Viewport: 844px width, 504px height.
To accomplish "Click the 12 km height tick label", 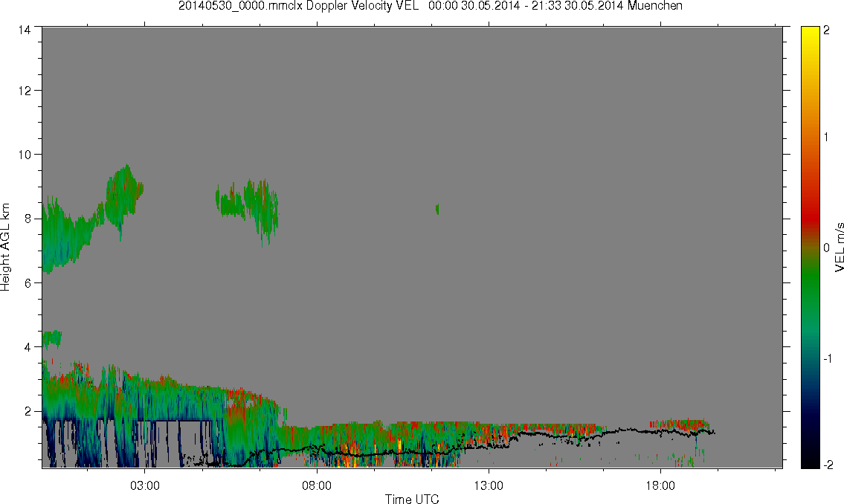I will pyautogui.click(x=25, y=91).
